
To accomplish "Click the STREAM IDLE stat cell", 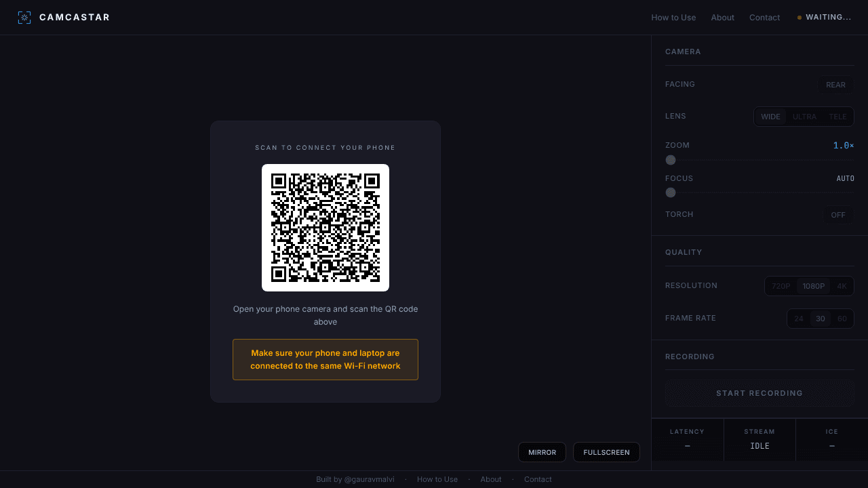I will (759, 439).
